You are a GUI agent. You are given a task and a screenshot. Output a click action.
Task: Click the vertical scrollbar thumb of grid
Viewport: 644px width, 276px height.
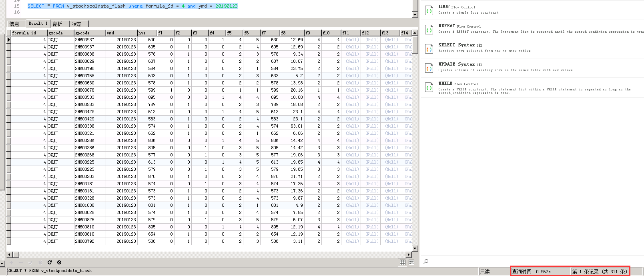(x=415, y=45)
